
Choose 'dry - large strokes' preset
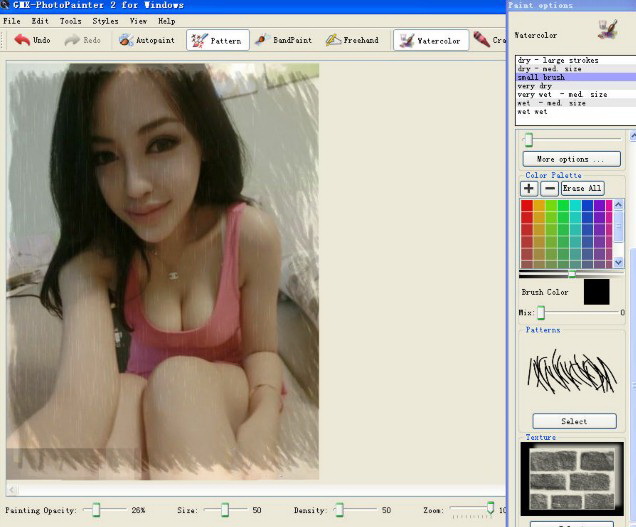point(576,60)
